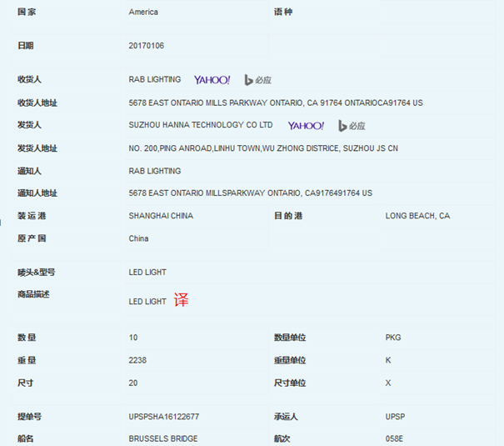Click the 承运人 field label
Image resolution: width=504 pixels, height=446 pixels.
pyautogui.click(x=286, y=417)
